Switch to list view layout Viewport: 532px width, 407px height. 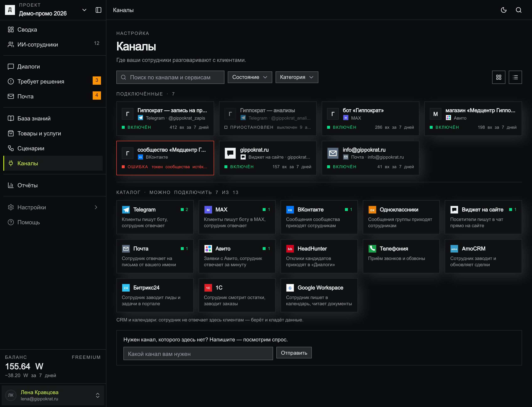(515, 77)
